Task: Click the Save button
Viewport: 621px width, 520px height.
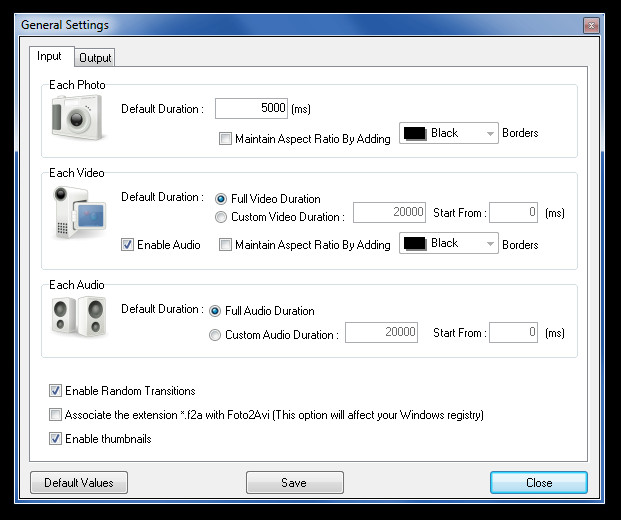Action: click(x=295, y=482)
